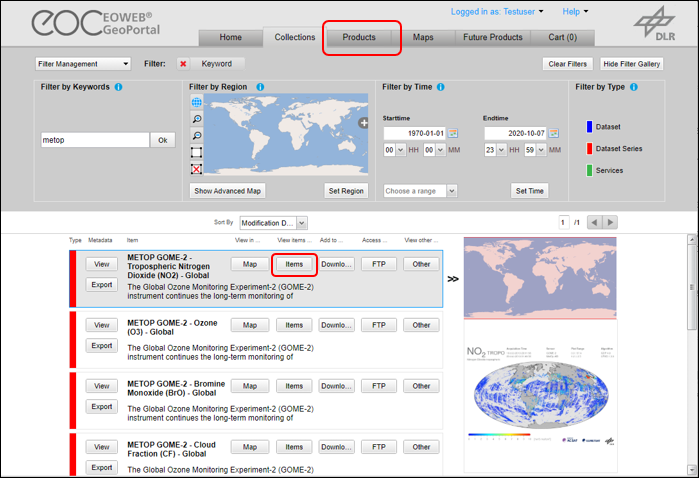699x478 pixels.
Task: Click the double-arrow expand preview icon
Action: tap(452, 279)
